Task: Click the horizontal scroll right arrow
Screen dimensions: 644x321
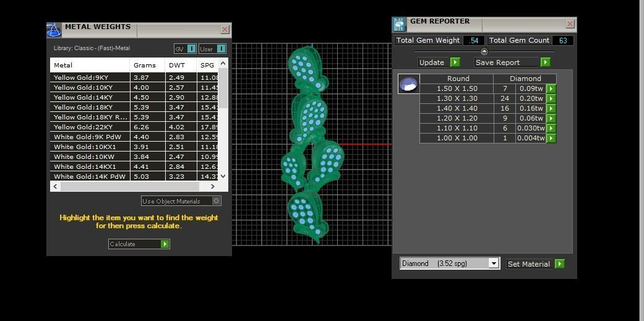Action: pyautogui.click(x=212, y=186)
